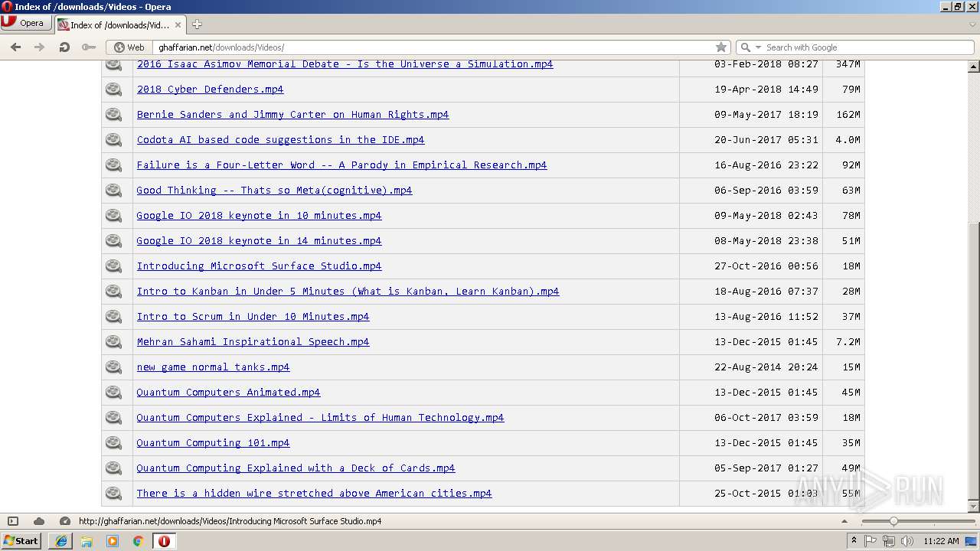The image size is (980, 551).
Task: Click the volume speaker tray icon
Action: pyautogui.click(x=906, y=541)
